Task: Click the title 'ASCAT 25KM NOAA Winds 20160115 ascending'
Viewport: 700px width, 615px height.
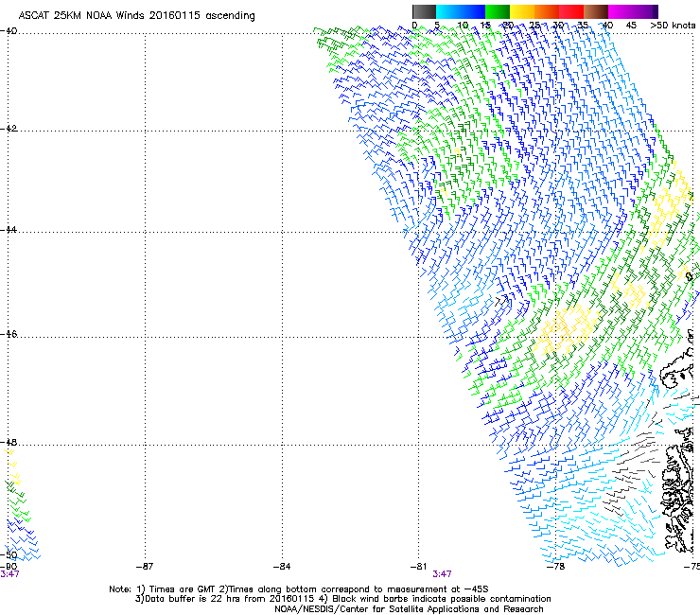Action: coord(136,16)
